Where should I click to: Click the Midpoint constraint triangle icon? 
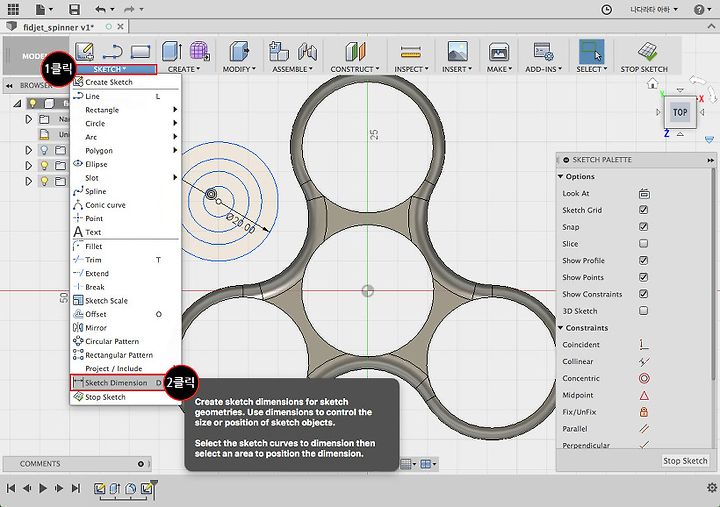[x=644, y=395]
